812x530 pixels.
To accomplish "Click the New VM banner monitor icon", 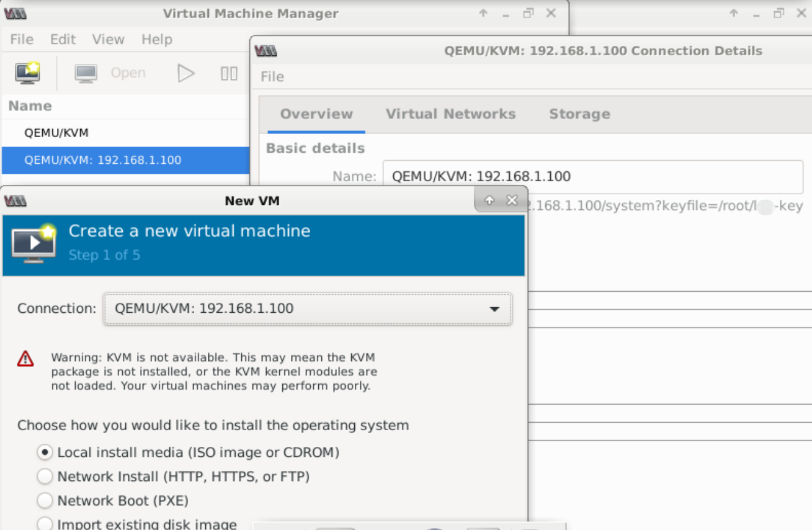I will coord(33,243).
